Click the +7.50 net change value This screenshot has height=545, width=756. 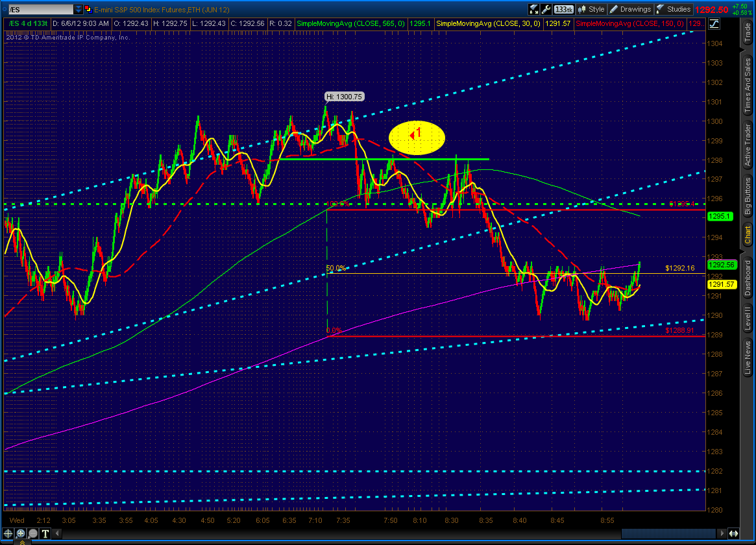740,6
